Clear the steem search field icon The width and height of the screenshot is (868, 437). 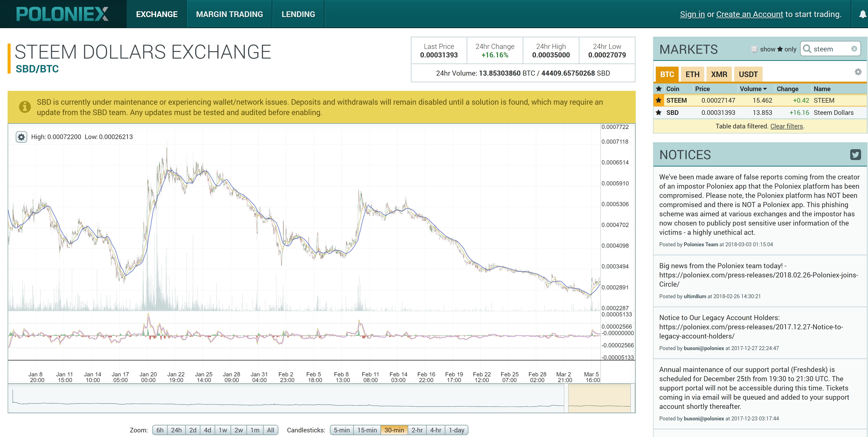854,49
